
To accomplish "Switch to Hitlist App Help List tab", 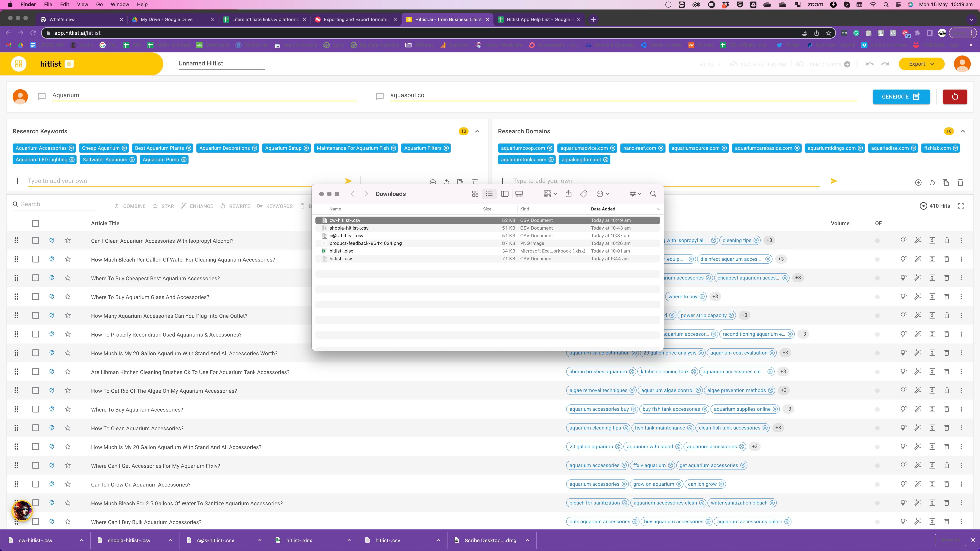I will [x=539, y=19].
